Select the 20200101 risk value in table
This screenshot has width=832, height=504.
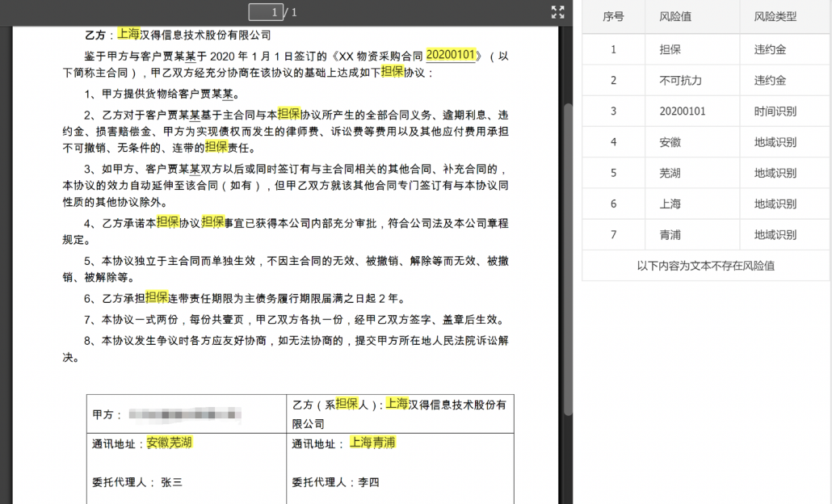point(682,111)
